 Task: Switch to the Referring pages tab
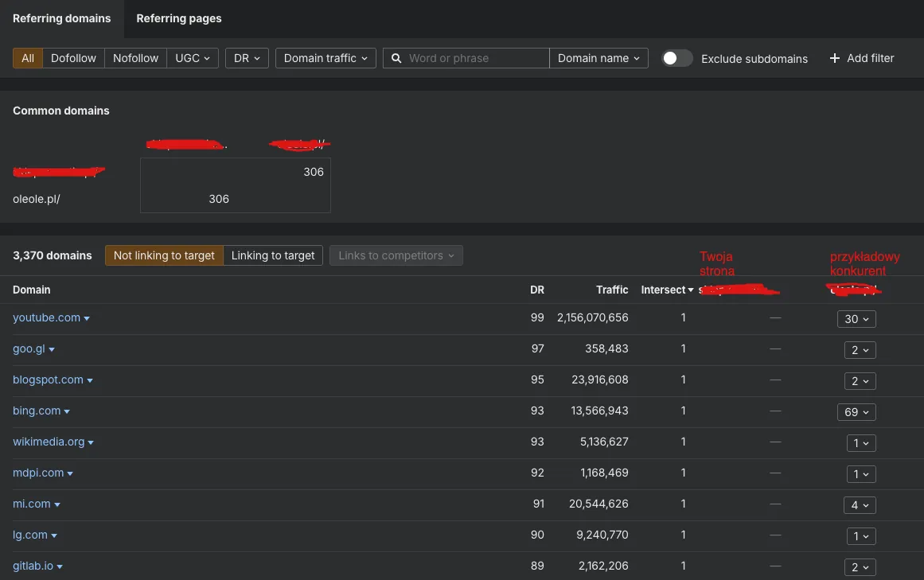pos(178,18)
